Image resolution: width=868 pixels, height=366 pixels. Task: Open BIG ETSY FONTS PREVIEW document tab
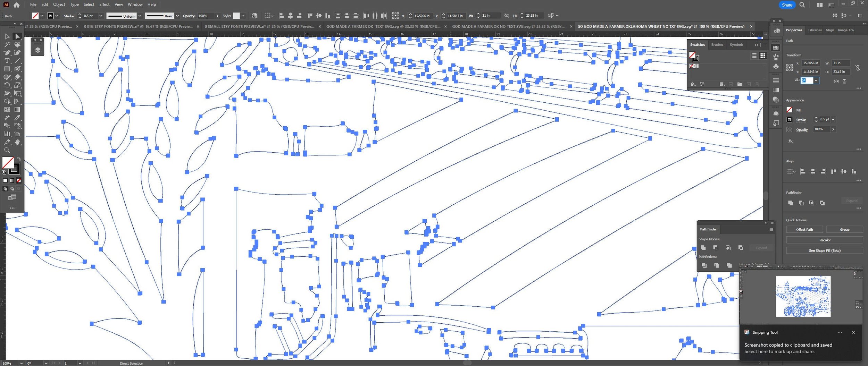tap(138, 26)
